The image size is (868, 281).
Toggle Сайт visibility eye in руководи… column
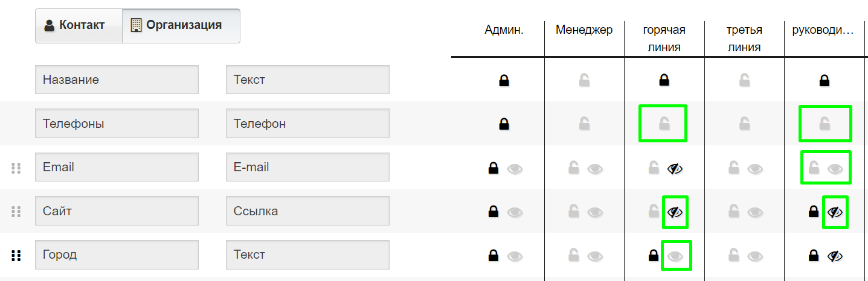pyautogui.click(x=835, y=212)
